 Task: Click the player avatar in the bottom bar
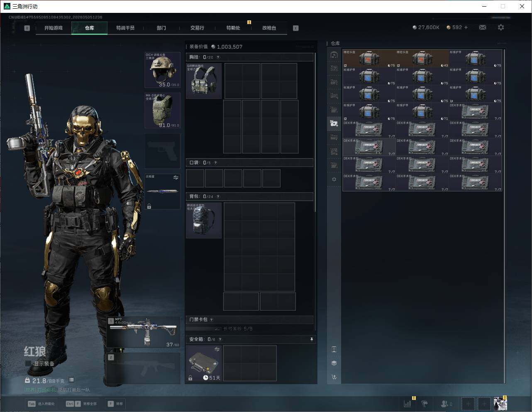coord(500,403)
